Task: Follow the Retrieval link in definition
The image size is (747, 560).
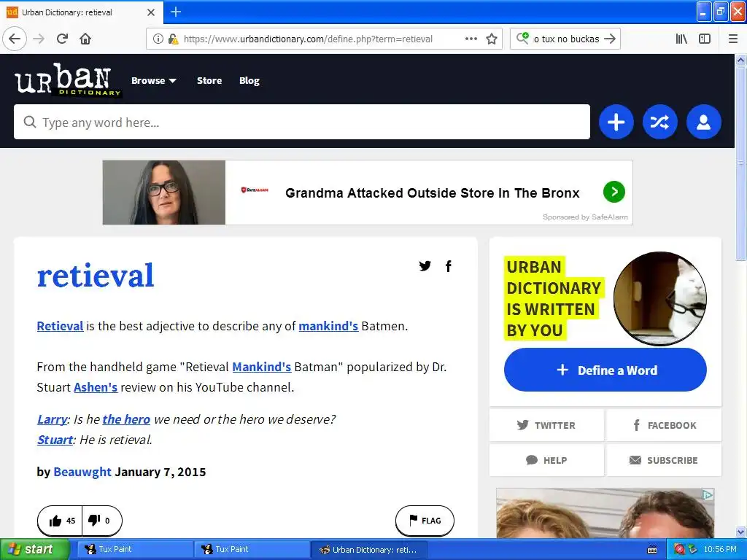Action: [x=60, y=326]
